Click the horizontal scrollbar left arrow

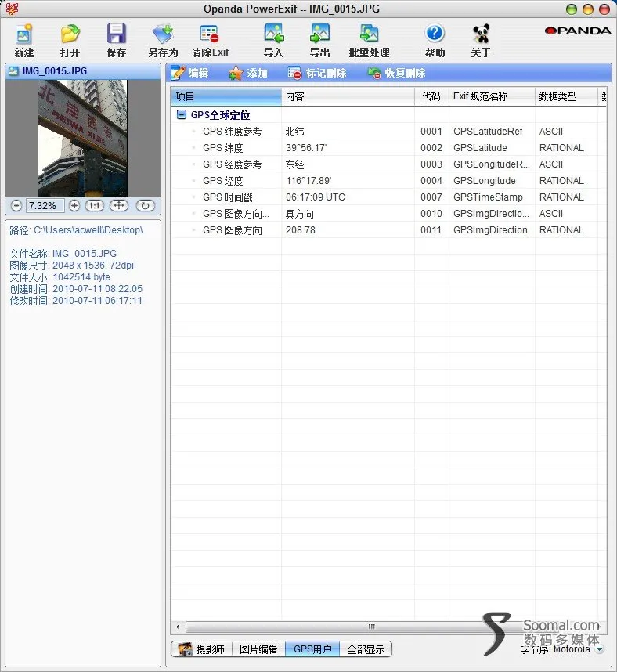[x=178, y=627]
